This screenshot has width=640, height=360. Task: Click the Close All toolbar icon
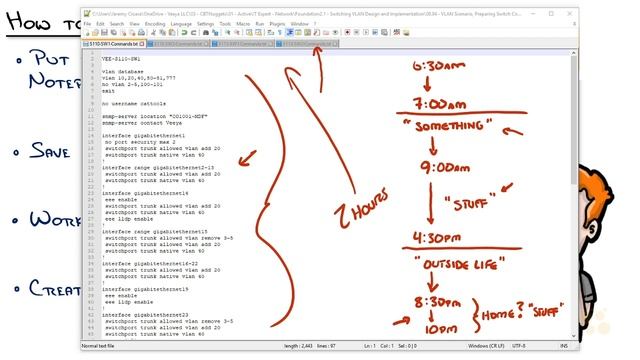tap(132, 33)
